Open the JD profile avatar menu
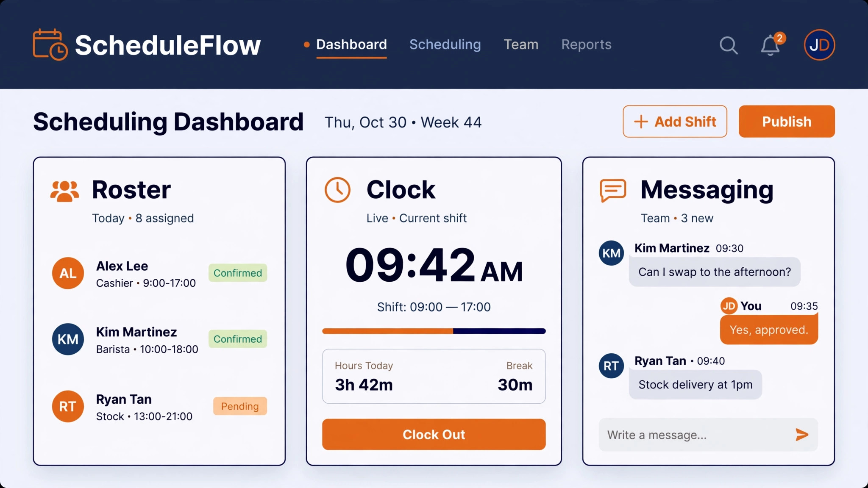 pyautogui.click(x=819, y=45)
